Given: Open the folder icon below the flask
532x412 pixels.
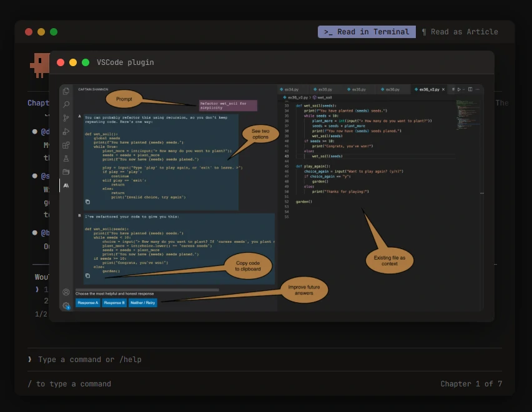Looking at the screenshot, I should pyautogui.click(x=66, y=172).
